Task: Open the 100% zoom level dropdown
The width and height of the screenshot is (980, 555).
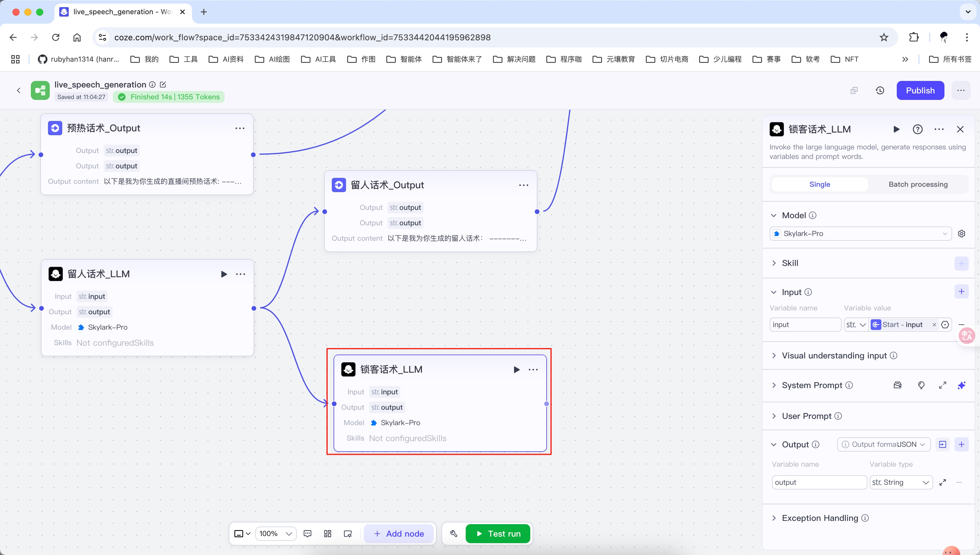Action: 276,534
